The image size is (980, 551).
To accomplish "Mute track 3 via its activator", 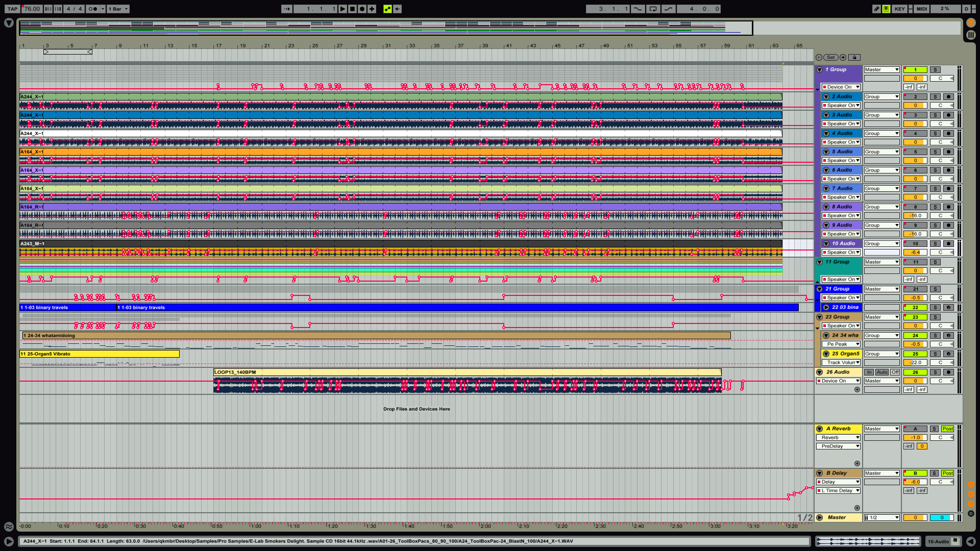I will tap(915, 115).
